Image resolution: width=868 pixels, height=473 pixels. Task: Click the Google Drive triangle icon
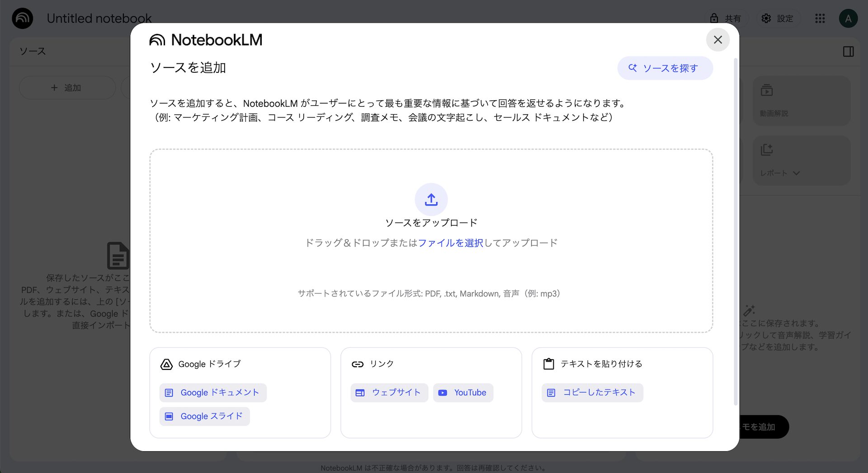click(166, 364)
